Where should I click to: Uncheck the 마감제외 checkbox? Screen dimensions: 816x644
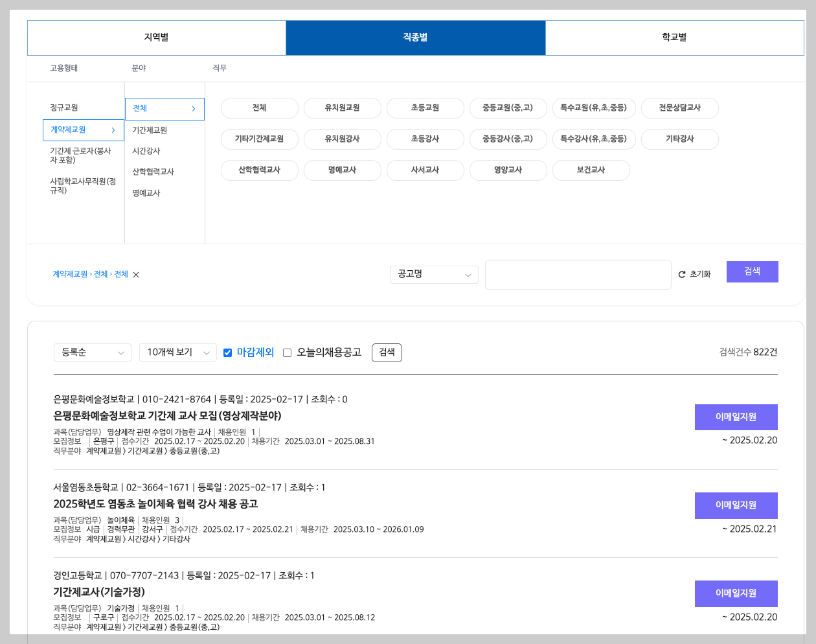(227, 352)
